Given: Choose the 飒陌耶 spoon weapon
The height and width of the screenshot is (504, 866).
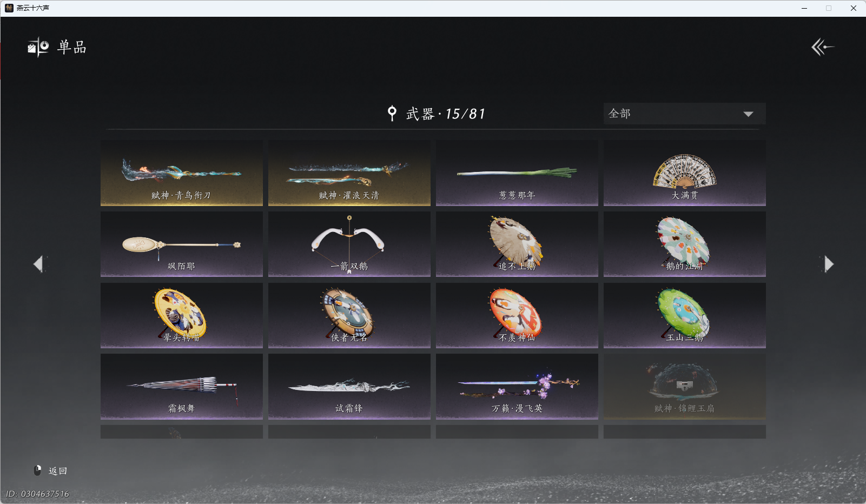Looking at the screenshot, I should click(181, 244).
